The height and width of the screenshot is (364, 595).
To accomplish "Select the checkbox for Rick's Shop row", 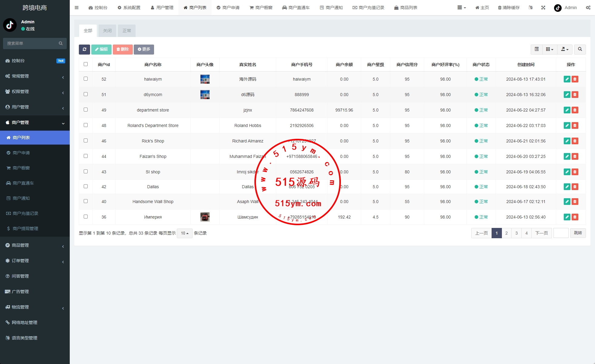I will 86,141.
